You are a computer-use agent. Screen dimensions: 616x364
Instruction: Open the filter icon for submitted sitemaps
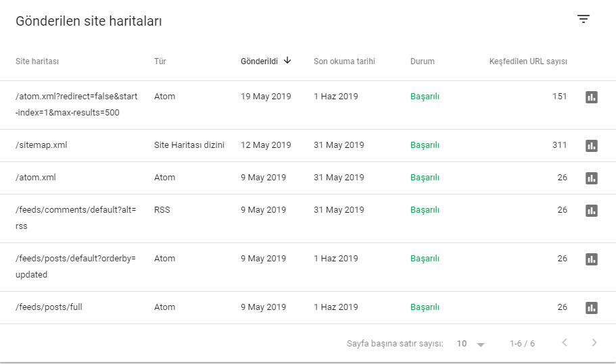(584, 19)
